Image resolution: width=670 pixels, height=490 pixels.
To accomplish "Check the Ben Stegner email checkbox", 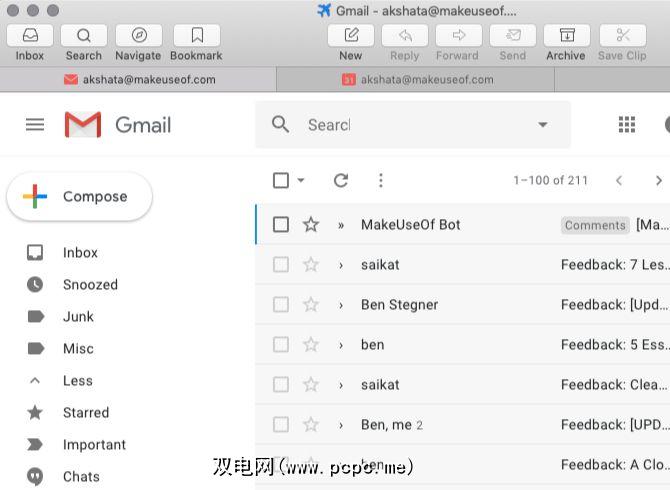I will 281,305.
